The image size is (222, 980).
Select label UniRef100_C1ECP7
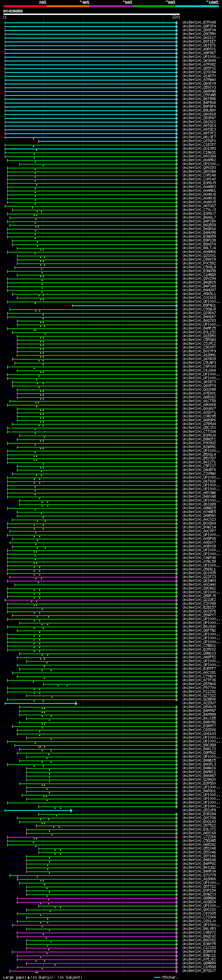(199, 145)
